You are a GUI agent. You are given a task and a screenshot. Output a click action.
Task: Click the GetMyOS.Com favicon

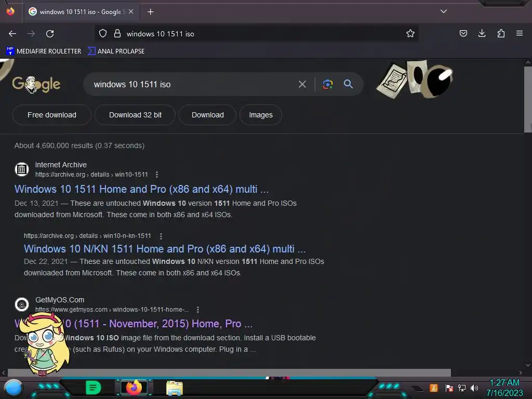(22, 304)
